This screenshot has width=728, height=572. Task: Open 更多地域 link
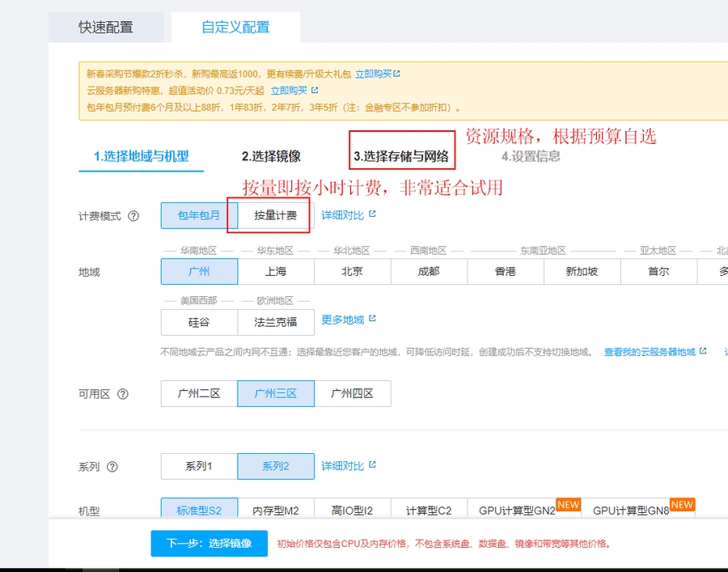coord(343,320)
